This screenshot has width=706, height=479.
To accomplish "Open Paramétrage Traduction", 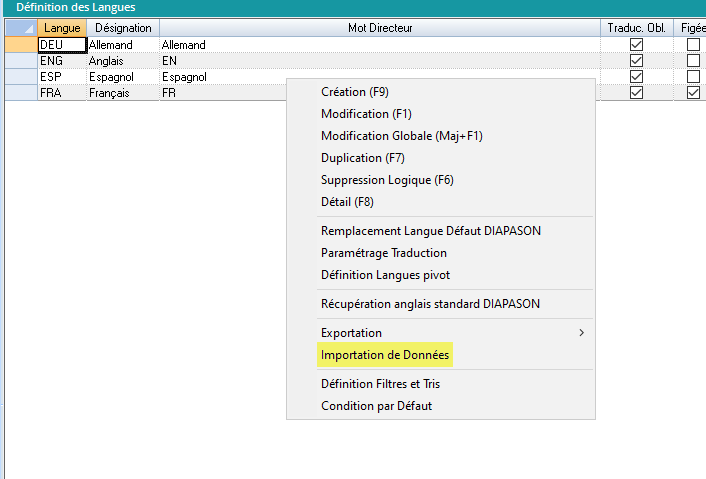I will pos(384,253).
